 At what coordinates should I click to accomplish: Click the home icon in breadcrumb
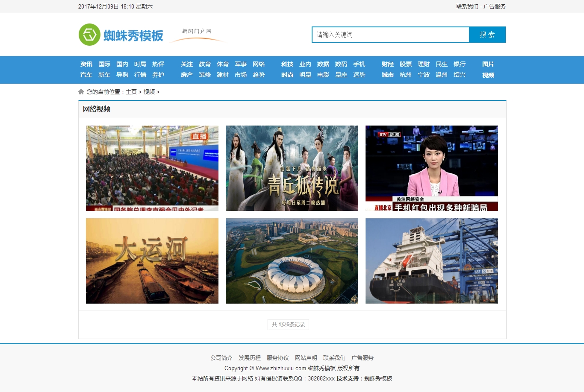[x=81, y=92]
